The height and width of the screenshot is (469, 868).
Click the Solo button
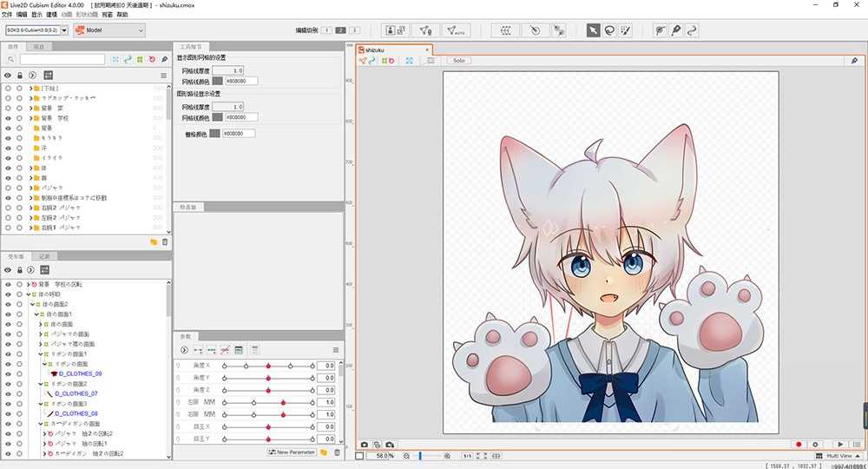click(459, 60)
